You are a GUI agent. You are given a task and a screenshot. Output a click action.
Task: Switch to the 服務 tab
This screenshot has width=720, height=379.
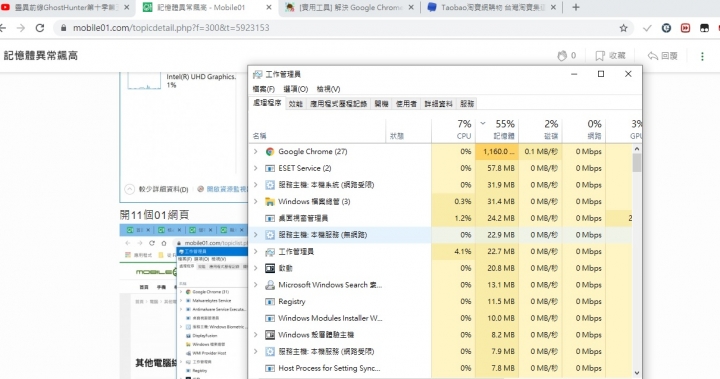coord(467,104)
